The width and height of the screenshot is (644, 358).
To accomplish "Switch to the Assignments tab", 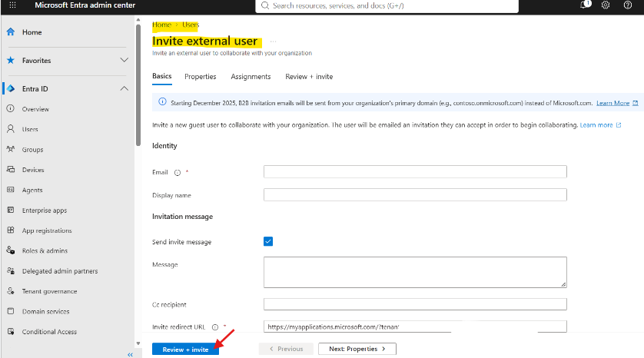I will 251,77.
